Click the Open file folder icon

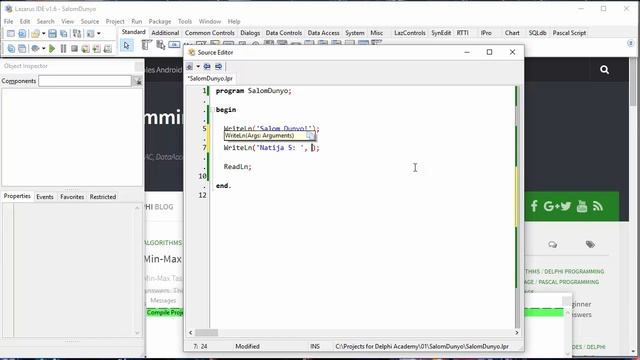click(35, 33)
